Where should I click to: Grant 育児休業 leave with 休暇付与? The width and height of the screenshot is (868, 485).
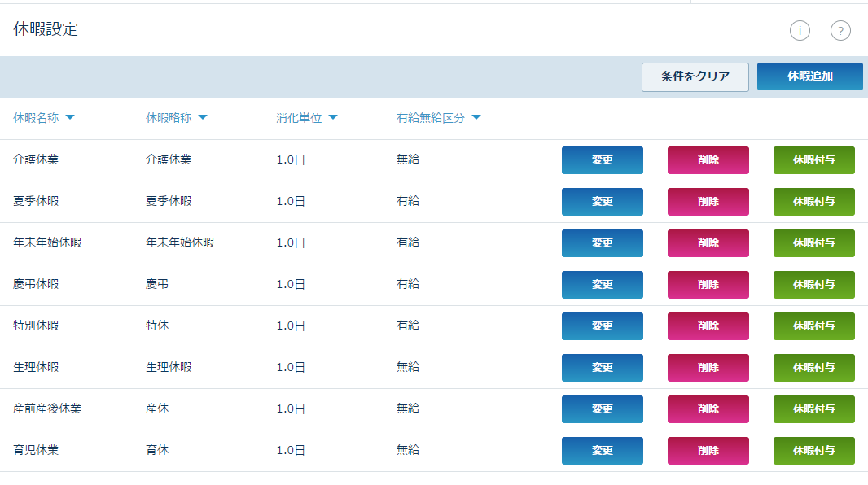coord(813,451)
